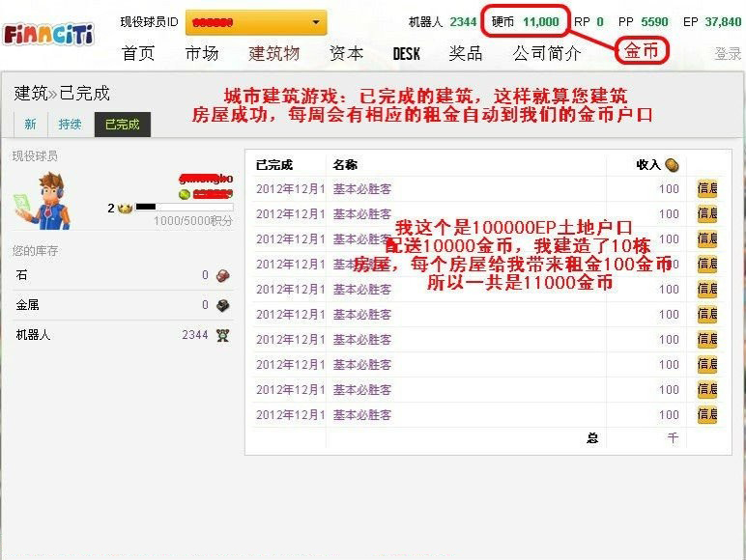Switch to the 持续 tab

point(70,125)
